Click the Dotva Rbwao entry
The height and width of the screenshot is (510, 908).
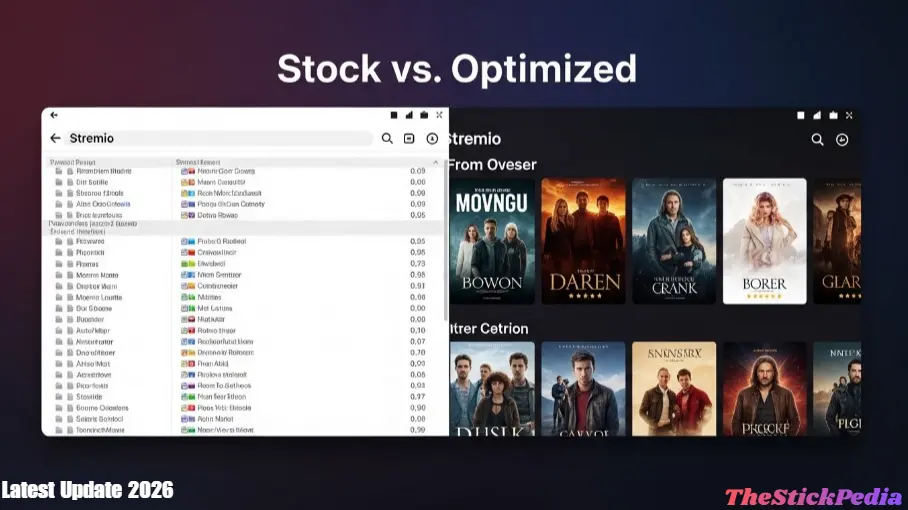tap(218, 215)
